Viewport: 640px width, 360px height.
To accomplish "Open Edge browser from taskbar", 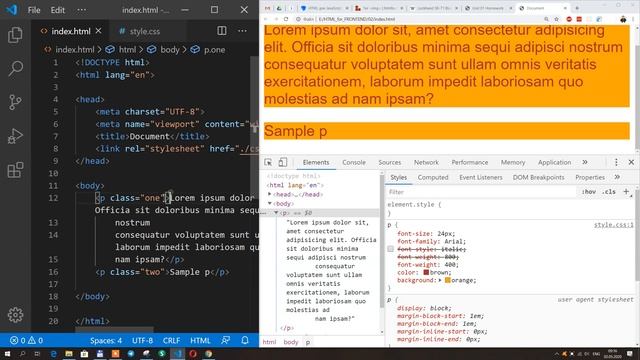I will 53,353.
